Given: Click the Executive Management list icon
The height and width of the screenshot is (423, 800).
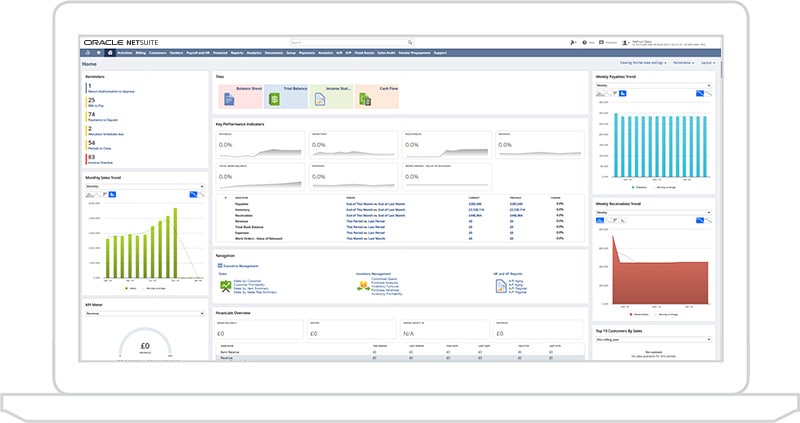Looking at the screenshot, I should point(220,266).
